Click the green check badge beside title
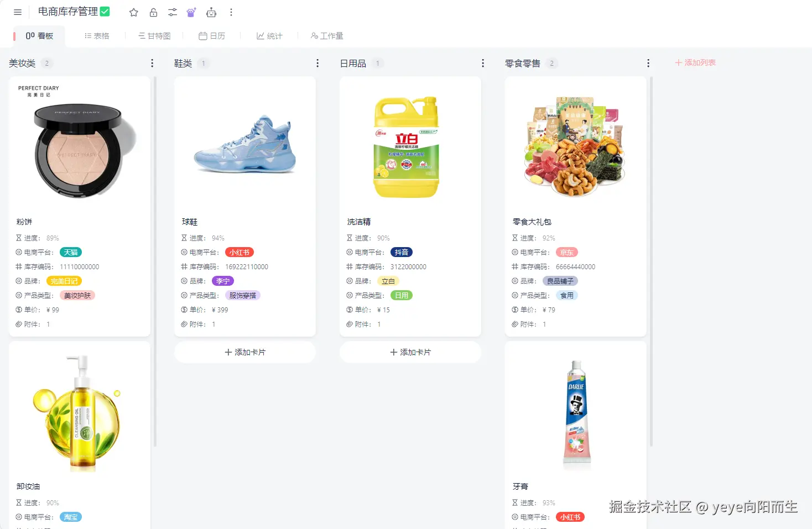Image resolution: width=812 pixels, height=529 pixels. (105, 11)
